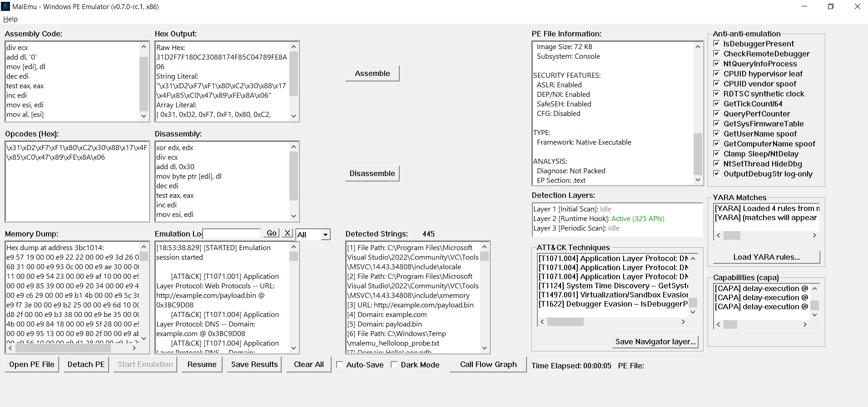
Task: Toggle NtQueryInfoProcess checkbox
Action: pyautogui.click(x=717, y=64)
